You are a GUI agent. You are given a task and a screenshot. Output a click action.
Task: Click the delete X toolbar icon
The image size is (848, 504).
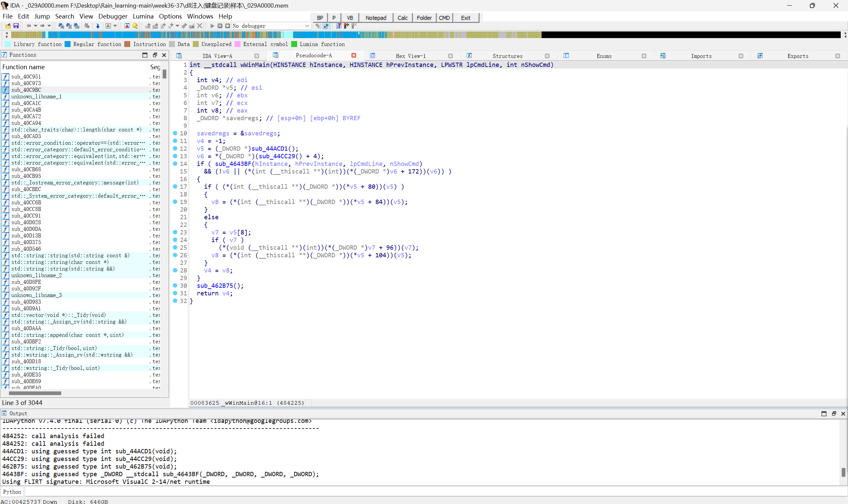[199, 26]
